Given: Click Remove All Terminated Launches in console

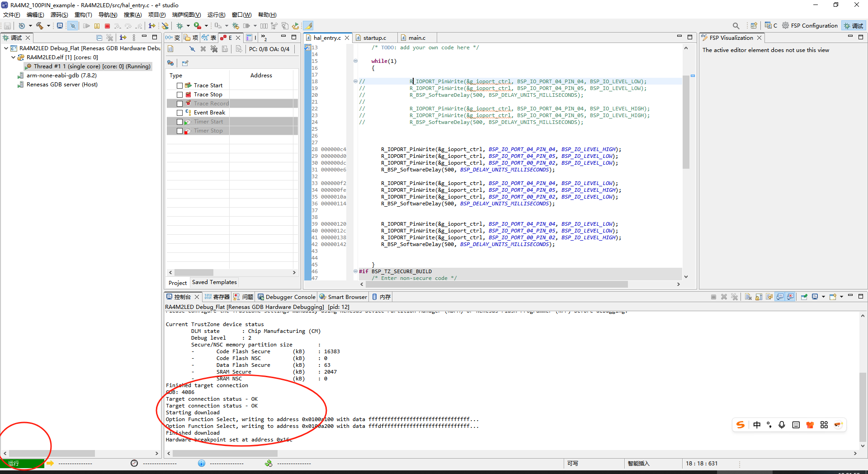Looking at the screenshot, I should [x=734, y=297].
